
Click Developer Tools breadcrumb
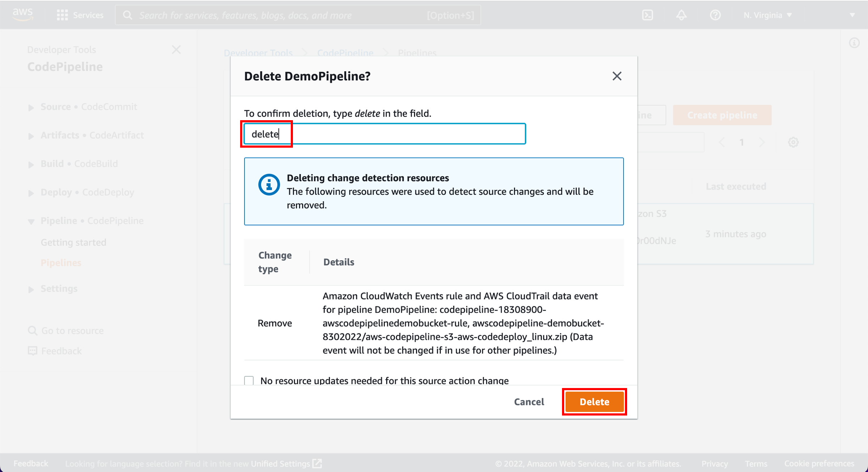tap(258, 53)
